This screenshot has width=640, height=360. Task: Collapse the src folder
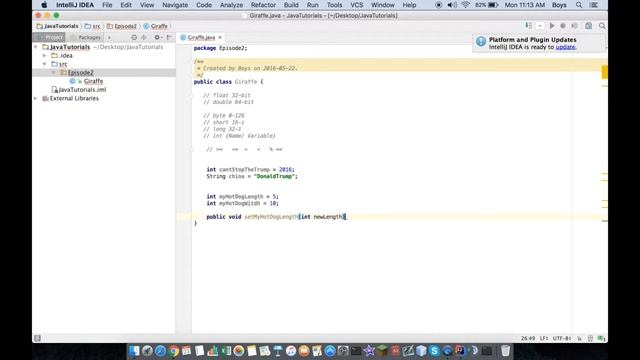(x=45, y=64)
